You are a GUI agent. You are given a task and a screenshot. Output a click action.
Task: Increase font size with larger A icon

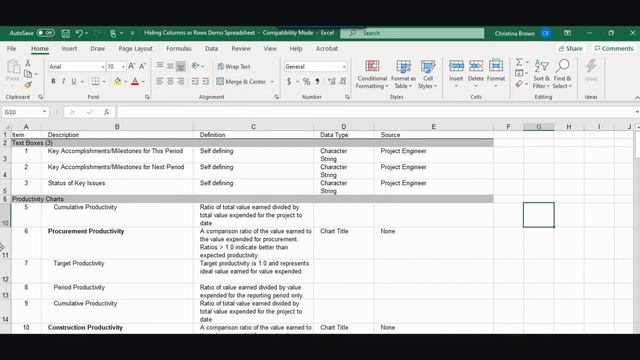tap(131, 66)
